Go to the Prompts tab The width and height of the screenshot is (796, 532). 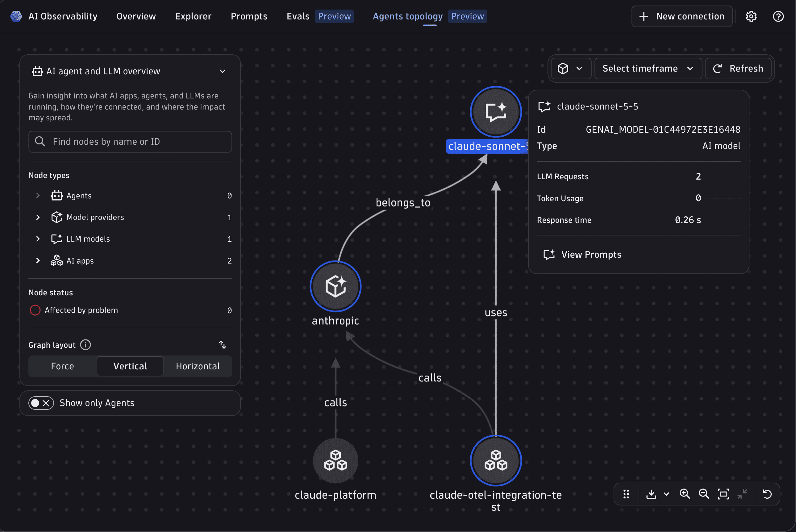pos(249,16)
